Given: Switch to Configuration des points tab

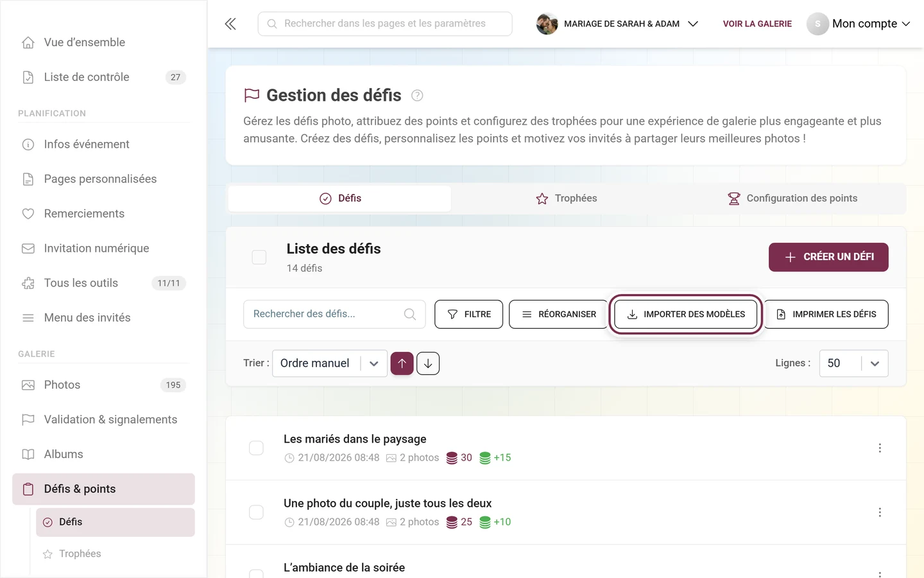Looking at the screenshot, I should (792, 198).
